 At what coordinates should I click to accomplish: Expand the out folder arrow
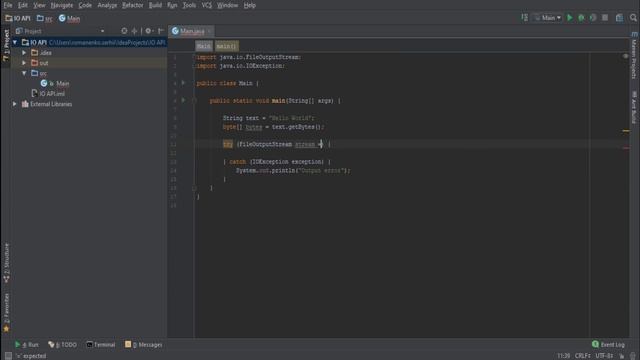point(24,63)
